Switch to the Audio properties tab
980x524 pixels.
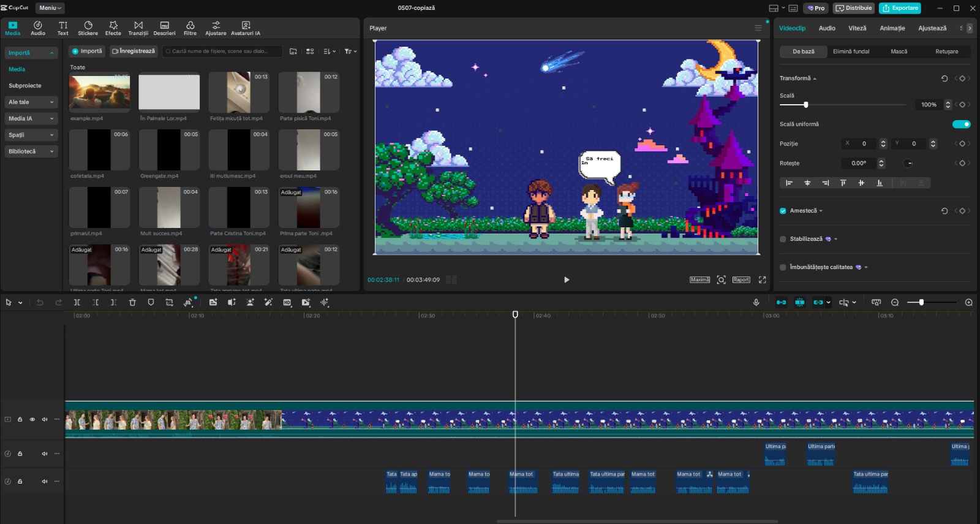(x=827, y=28)
